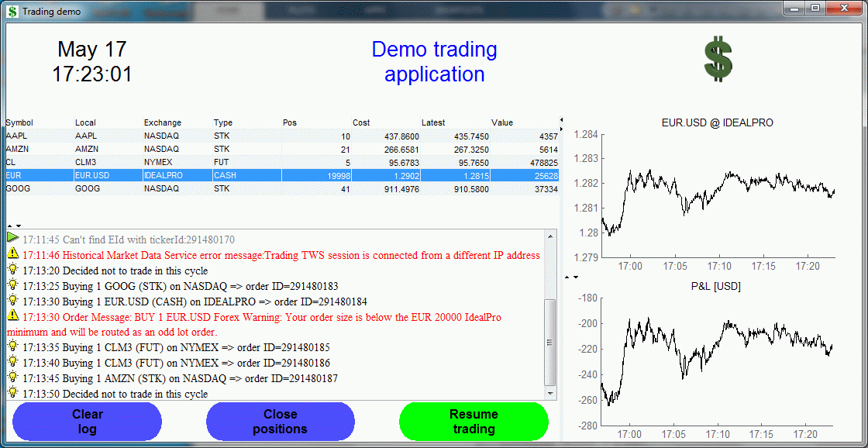Viewport: 868px width, 448px height.
Task: Click the Latest column header
Action: pyautogui.click(x=456, y=122)
